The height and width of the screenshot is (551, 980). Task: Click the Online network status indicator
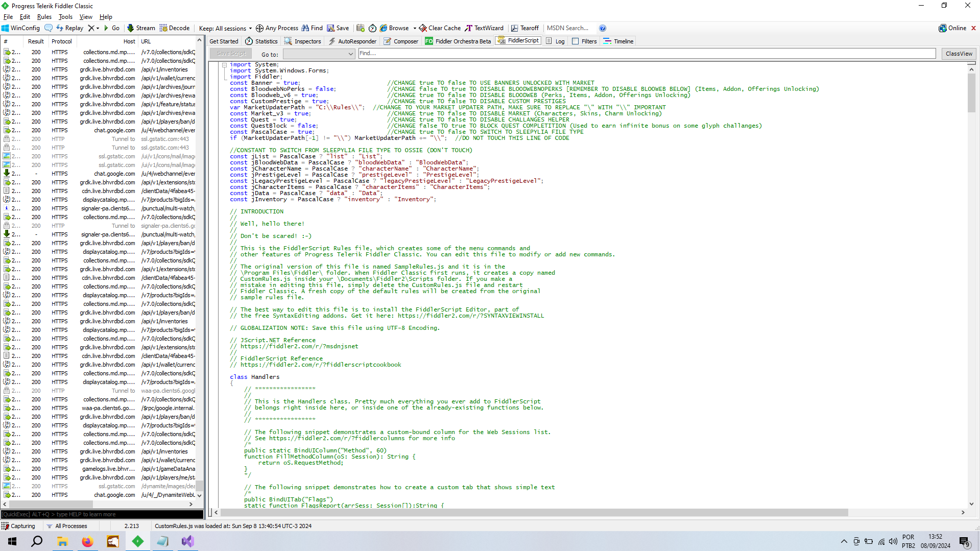point(952,28)
